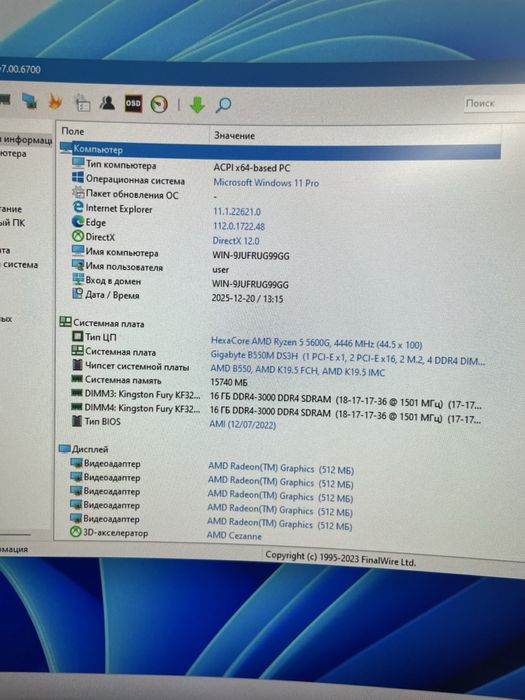
Task: Open the stability test flame icon
Action: point(55,101)
